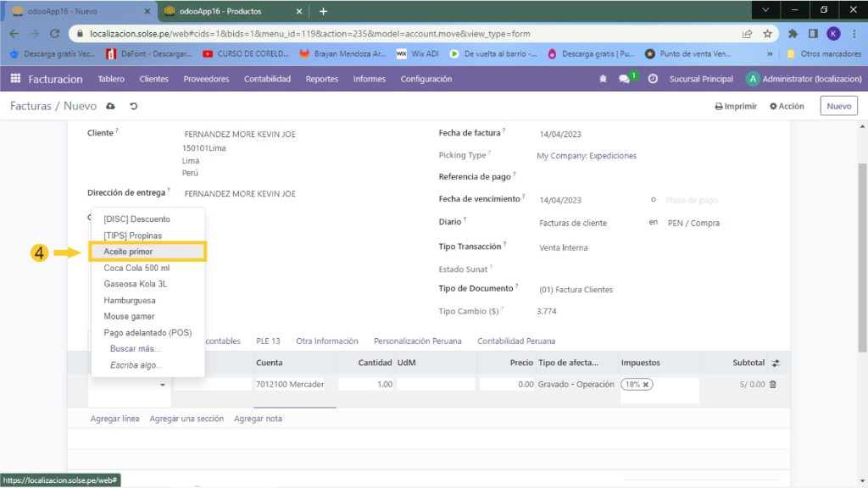Click the Nuevo button
The width and height of the screenshot is (868, 488).
point(838,106)
